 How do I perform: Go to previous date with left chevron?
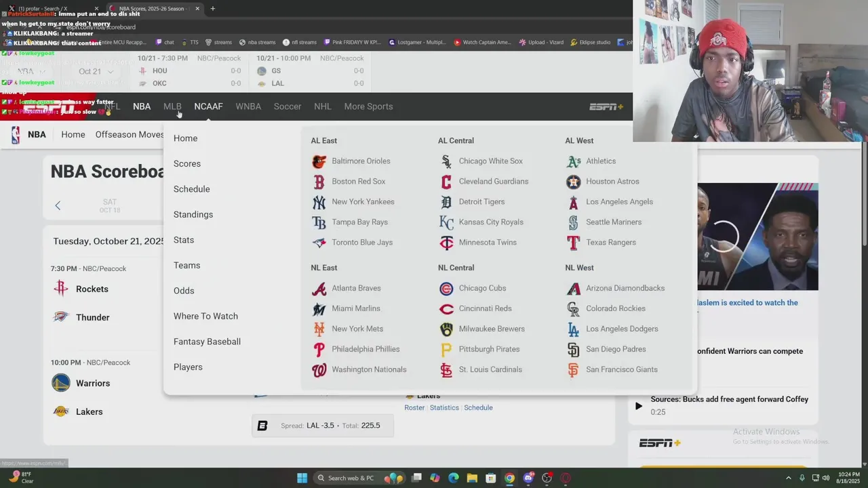click(x=58, y=205)
